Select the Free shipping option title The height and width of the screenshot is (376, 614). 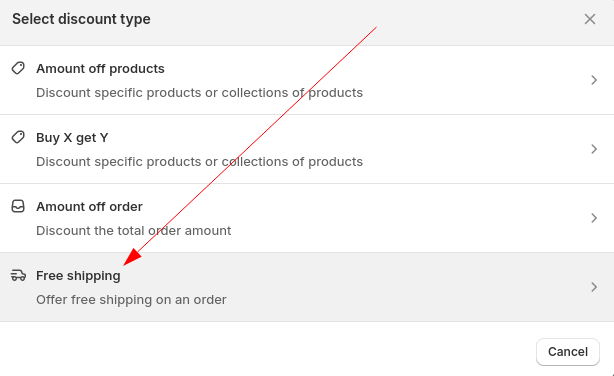pos(78,276)
